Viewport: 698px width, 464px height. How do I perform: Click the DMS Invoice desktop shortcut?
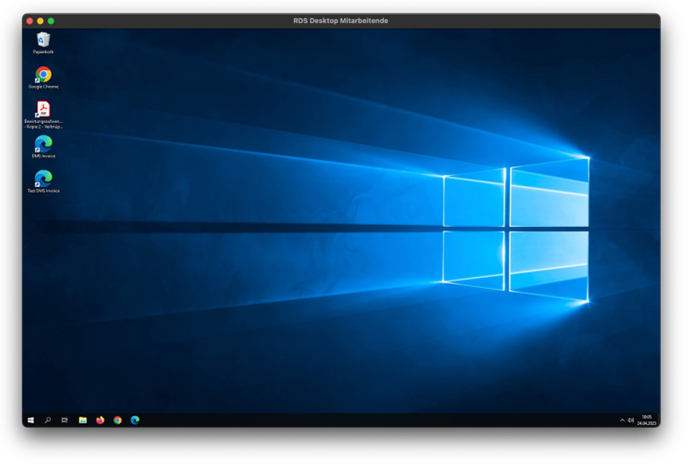[43, 144]
